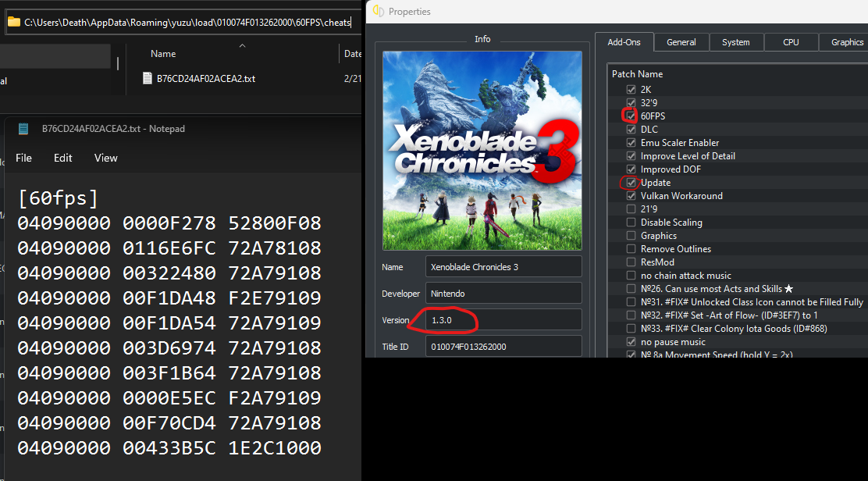
Task: Toggle the 32'9 patch checkbox
Action: [631, 102]
